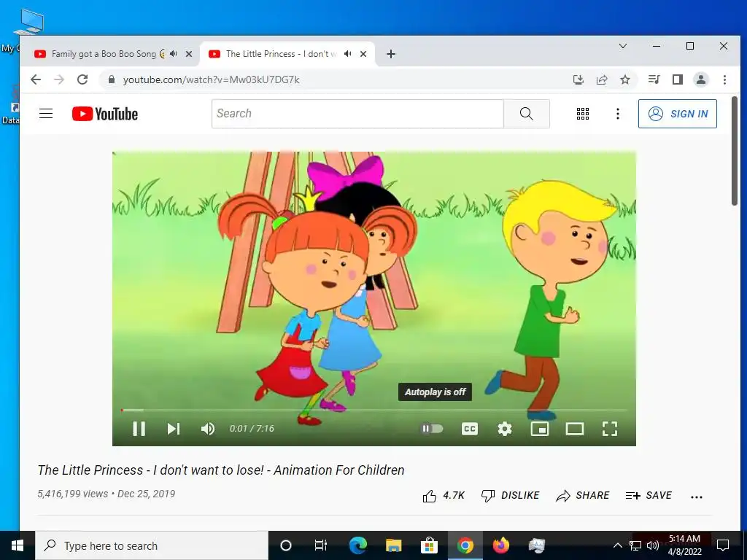This screenshot has height=560, width=747.
Task: Pause the video playback
Action: click(x=139, y=429)
